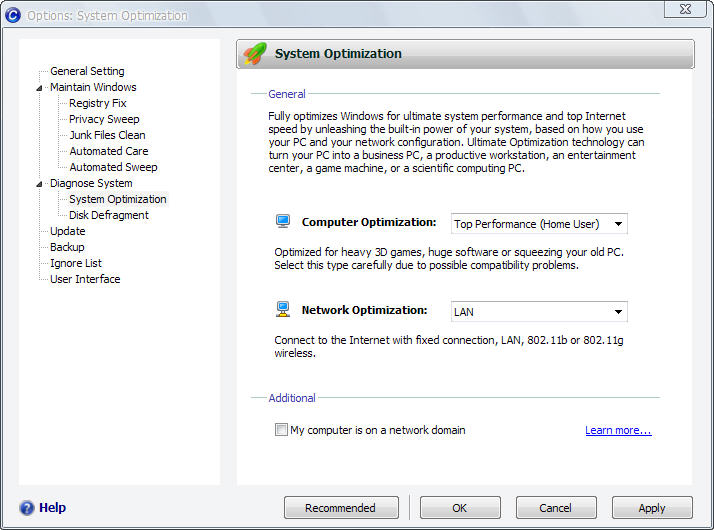Open the Network Optimization LAN dropdown
The height and width of the screenshot is (530, 714).
539,312
